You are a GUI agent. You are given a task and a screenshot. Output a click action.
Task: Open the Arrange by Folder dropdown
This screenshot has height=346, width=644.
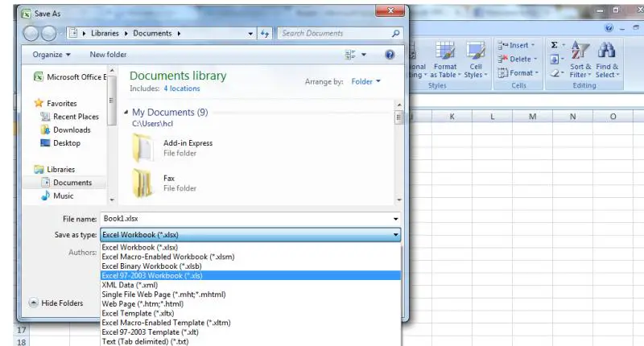[365, 81]
